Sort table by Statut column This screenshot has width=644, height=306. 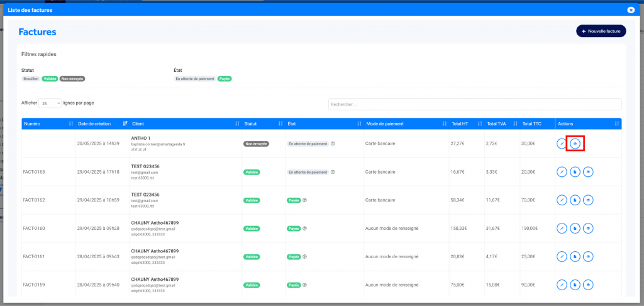point(264,124)
